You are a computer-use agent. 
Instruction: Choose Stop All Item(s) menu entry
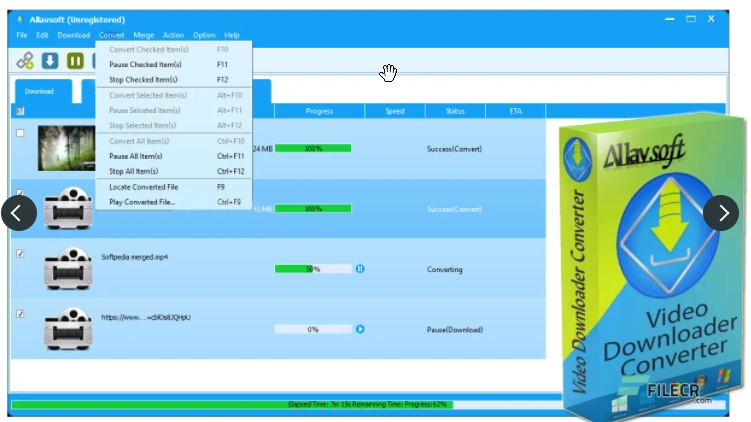(x=174, y=171)
